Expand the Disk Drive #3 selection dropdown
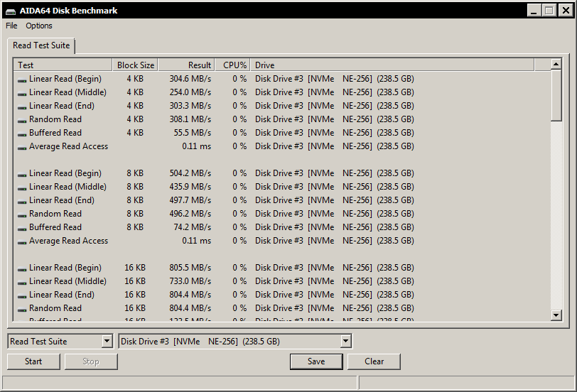 (345, 342)
